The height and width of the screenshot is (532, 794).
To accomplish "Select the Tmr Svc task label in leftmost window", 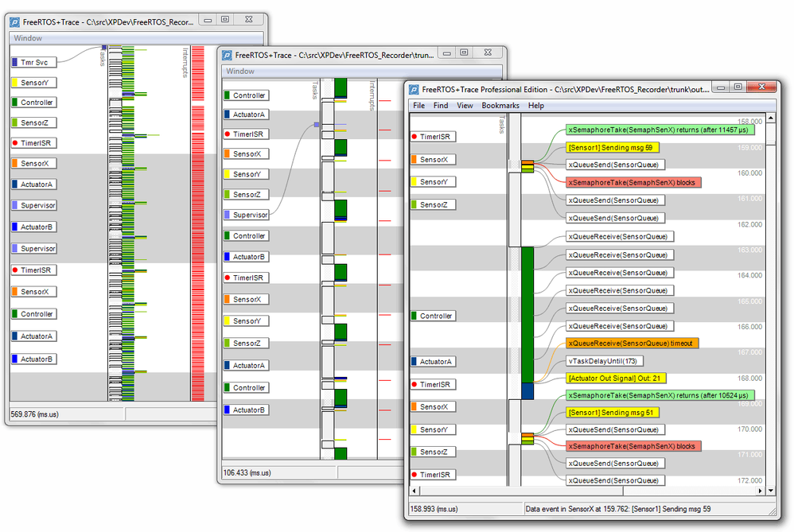I will [x=33, y=62].
